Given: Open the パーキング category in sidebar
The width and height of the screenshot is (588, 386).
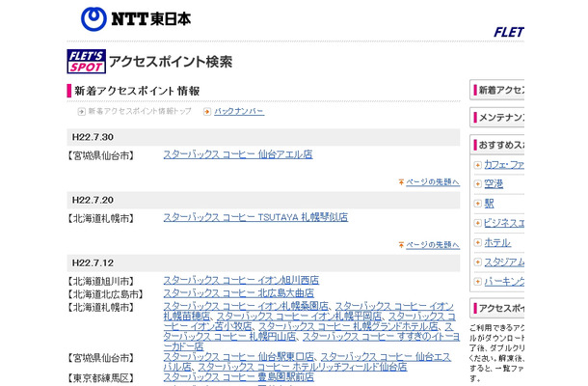Looking at the screenshot, I should click(x=504, y=281).
